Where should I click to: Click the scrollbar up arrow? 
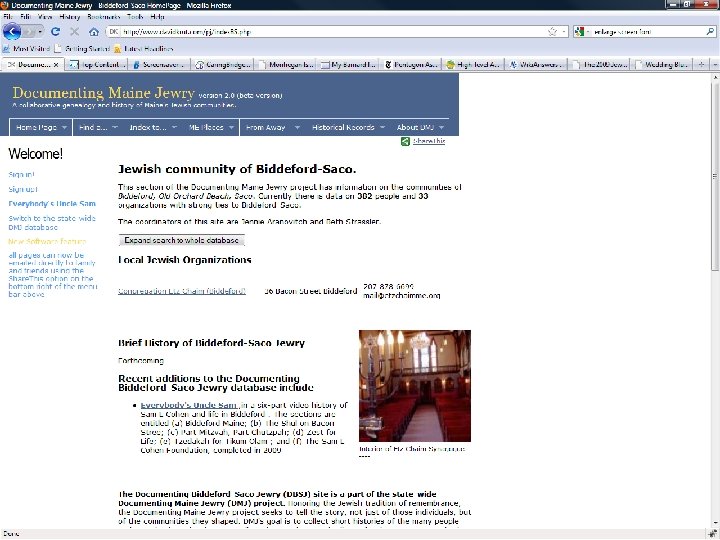click(715, 78)
